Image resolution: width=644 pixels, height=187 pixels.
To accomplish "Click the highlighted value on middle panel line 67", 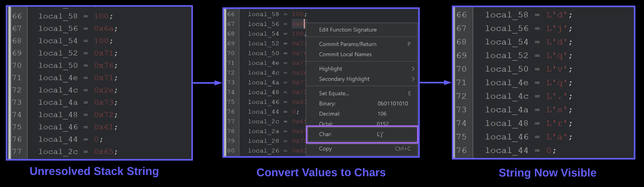I will 298,24.
